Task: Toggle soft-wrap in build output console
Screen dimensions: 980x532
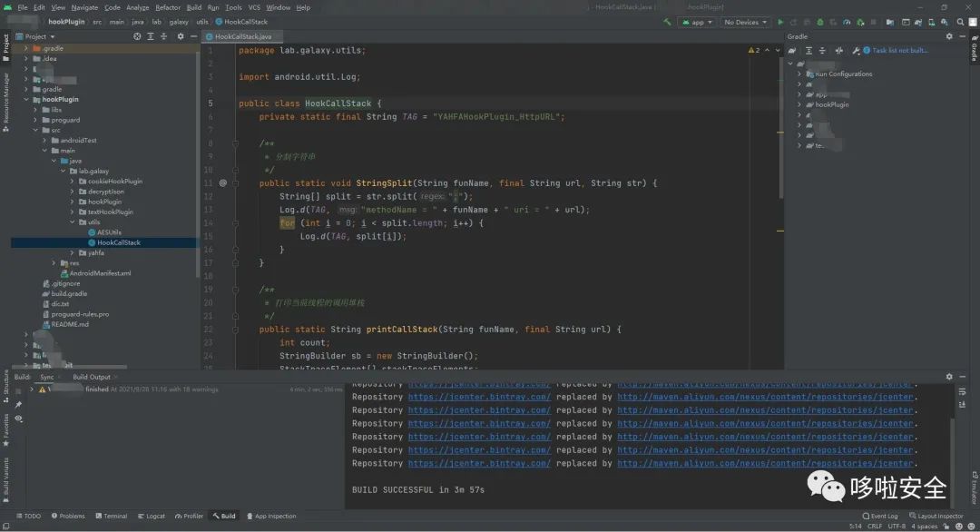Action: point(963,391)
